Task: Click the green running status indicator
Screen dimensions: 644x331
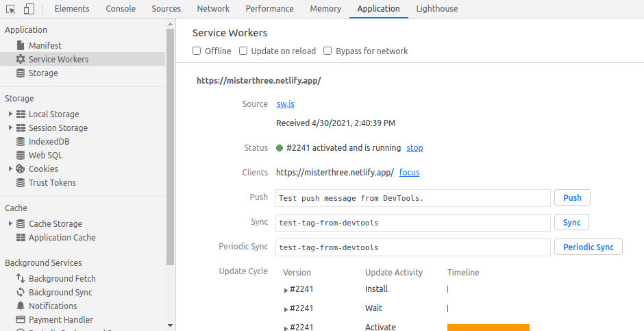Action: pos(280,148)
